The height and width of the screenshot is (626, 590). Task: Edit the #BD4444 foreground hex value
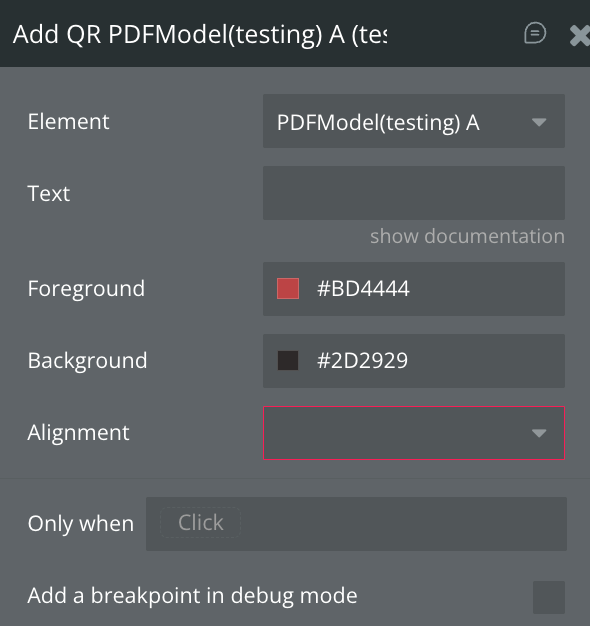pyautogui.click(x=363, y=289)
